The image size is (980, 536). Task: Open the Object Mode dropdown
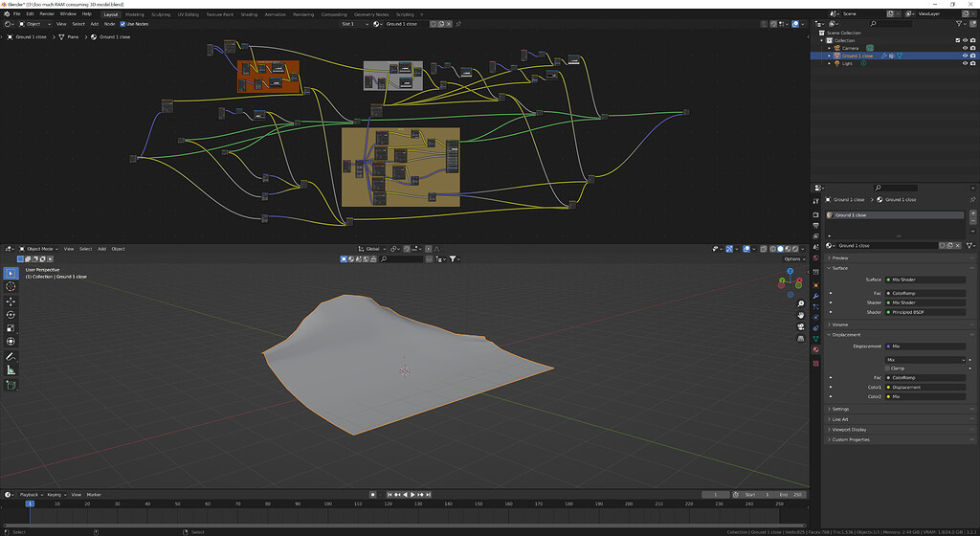(38, 249)
